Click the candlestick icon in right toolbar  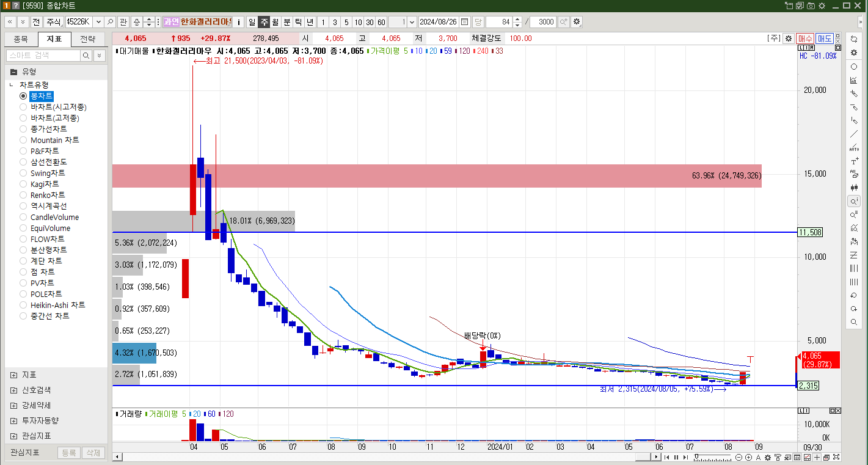pyautogui.click(x=854, y=188)
